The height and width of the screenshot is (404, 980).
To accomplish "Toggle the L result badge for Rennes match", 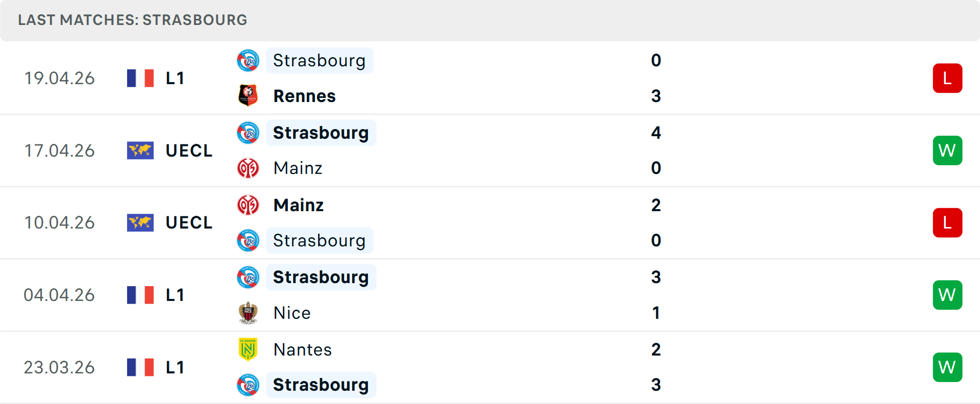I will click(x=948, y=78).
